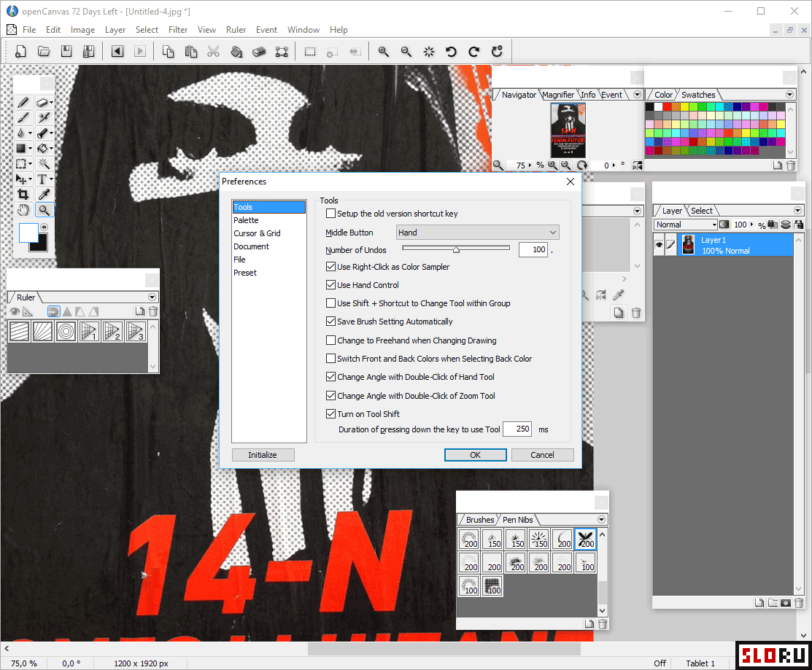
Task: Select the rectangular selection tool in toolbox
Action: pyautogui.click(x=23, y=164)
